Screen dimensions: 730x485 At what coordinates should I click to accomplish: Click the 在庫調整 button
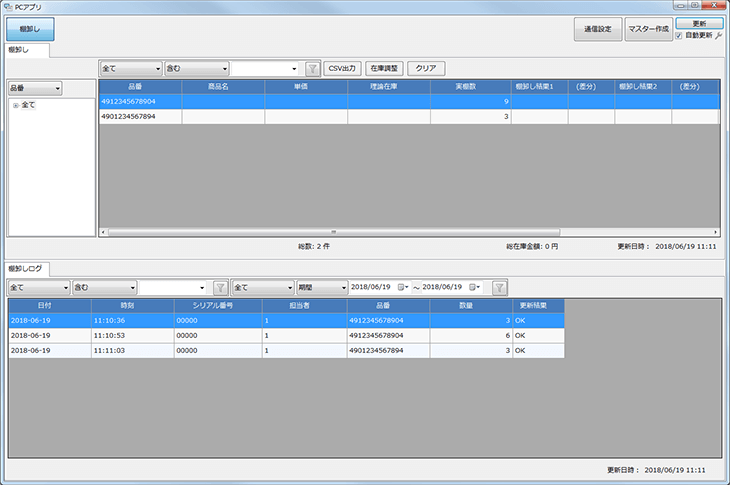click(384, 69)
